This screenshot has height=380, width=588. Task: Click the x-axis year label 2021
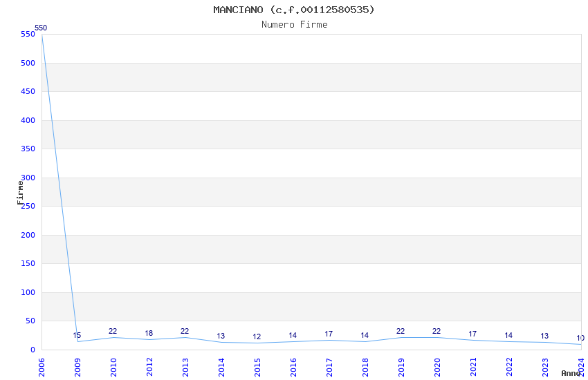[x=474, y=367]
